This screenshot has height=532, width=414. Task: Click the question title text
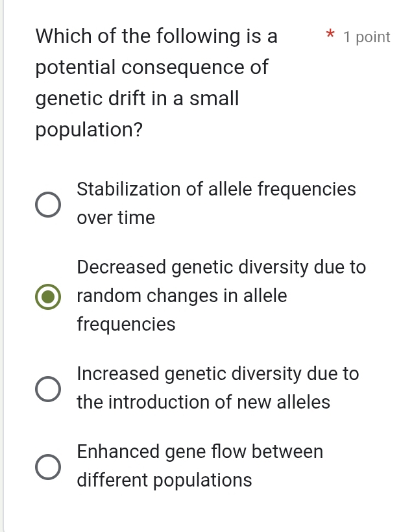pos(156,36)
